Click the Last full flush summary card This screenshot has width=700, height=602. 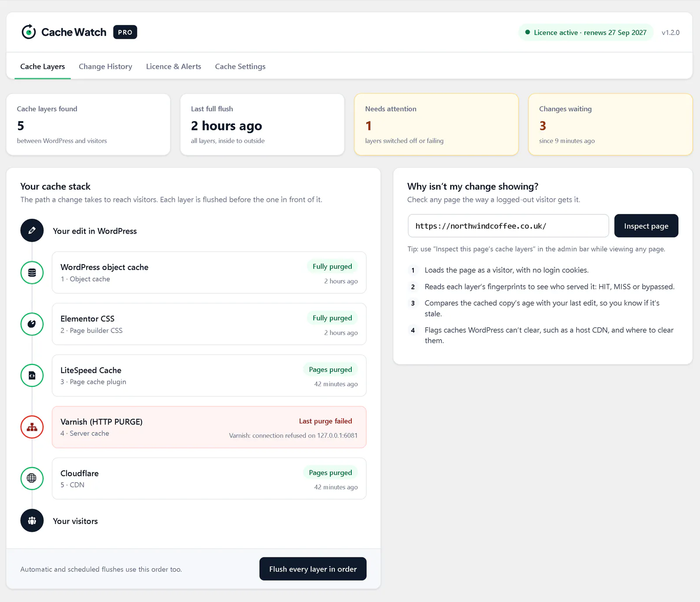(x=262, y=124)
